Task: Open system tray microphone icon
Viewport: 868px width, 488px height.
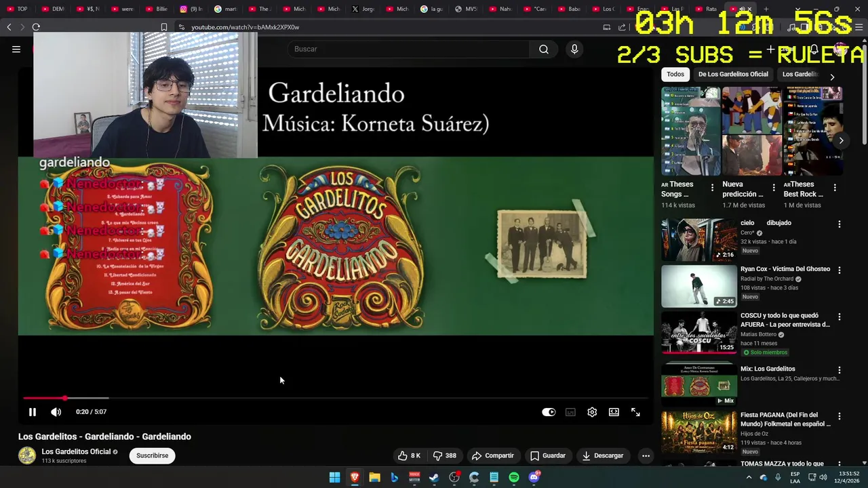Action: coord(778,478)
